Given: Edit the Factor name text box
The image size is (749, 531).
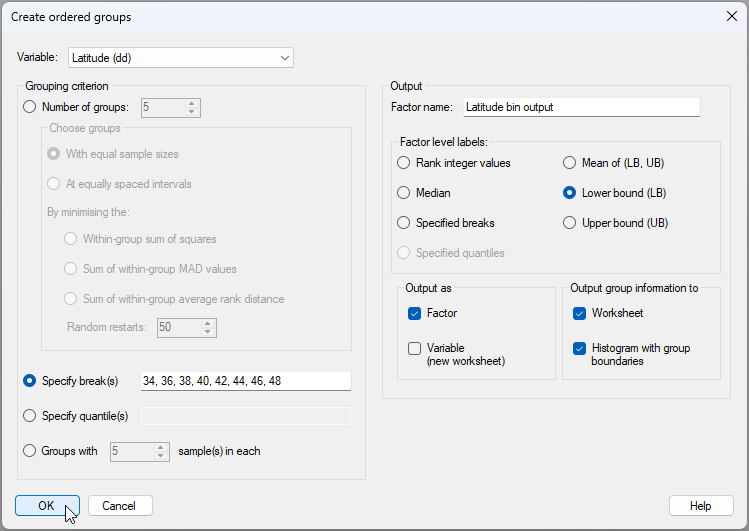Looking at the screenshot, I should coord(580,107).
